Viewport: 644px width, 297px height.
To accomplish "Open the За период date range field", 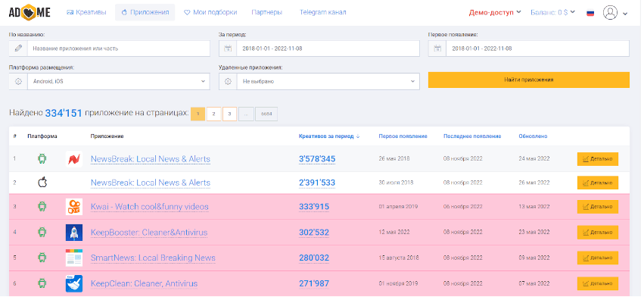I will tap(328, 48).
